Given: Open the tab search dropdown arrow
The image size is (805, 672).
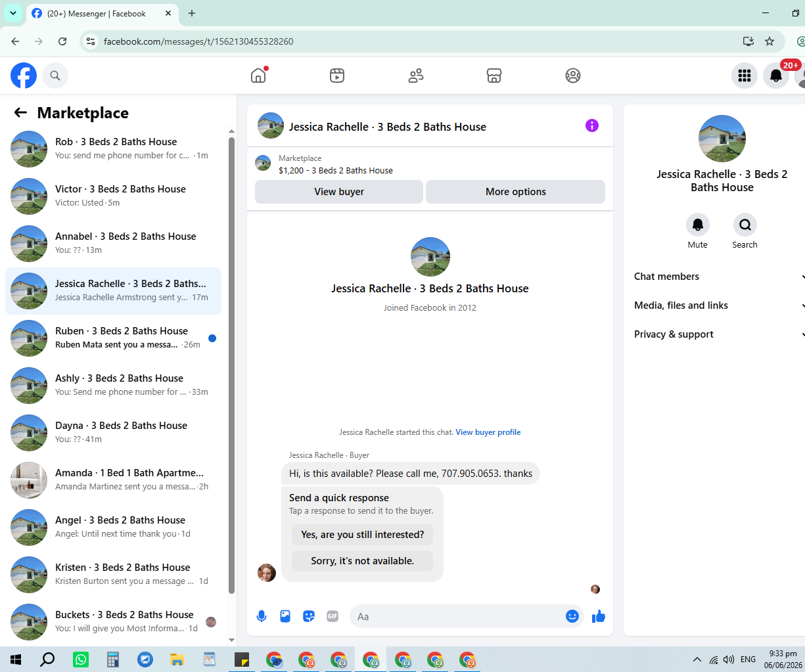Looking at the screenshot, I should (x=12, y=13).
